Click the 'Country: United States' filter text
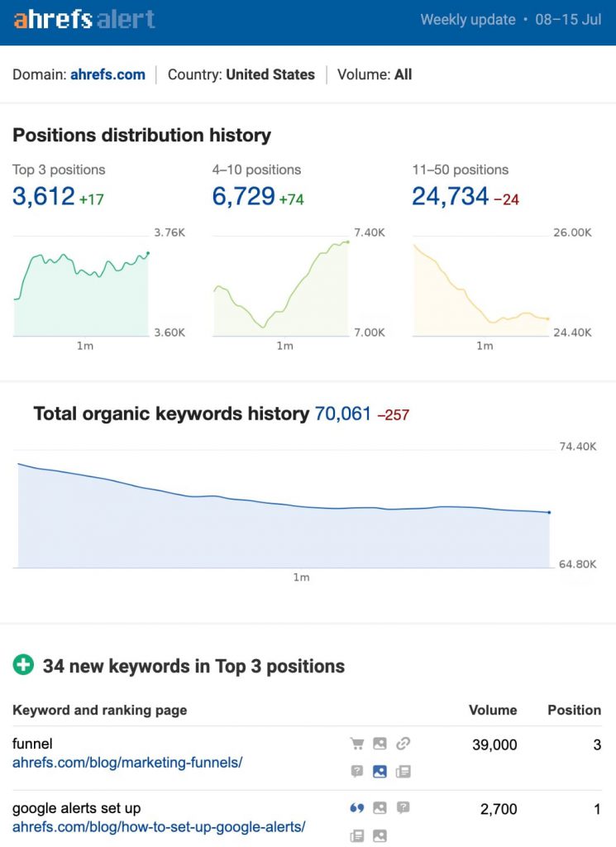616x847 pixels. (241, 74)
